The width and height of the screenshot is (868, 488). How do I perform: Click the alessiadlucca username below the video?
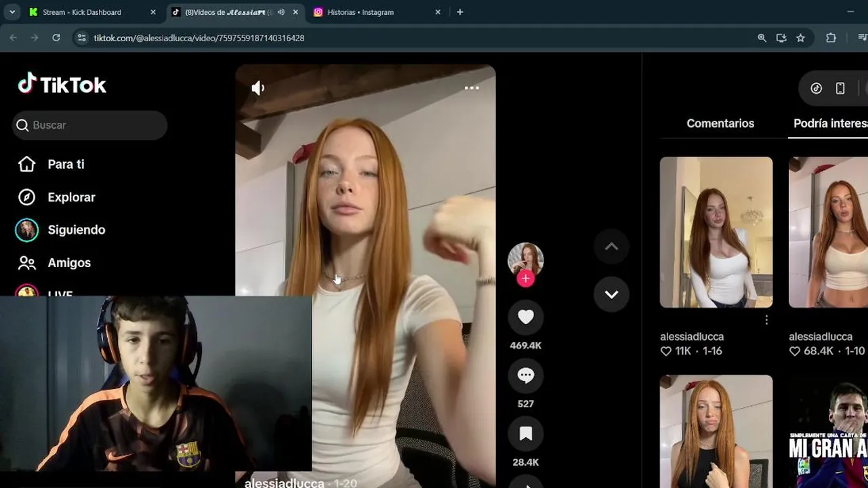[284, 482]
